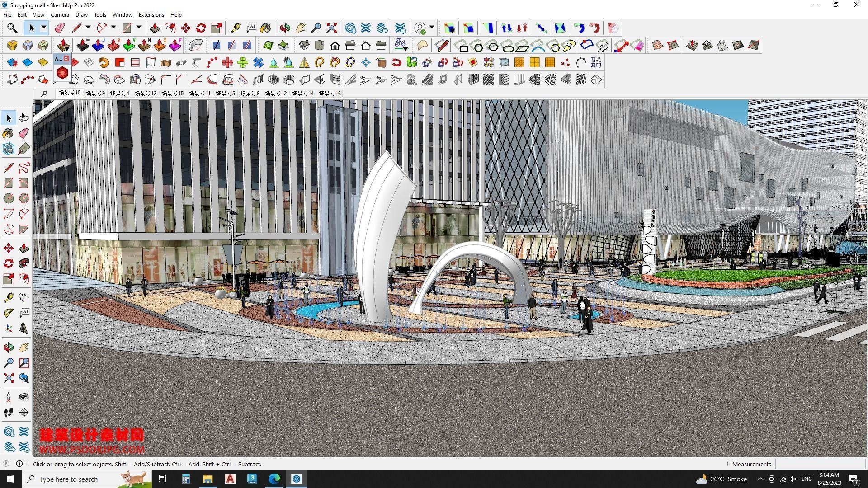Open the View menu
Screen dimensions: 868x488
point(38,15)
